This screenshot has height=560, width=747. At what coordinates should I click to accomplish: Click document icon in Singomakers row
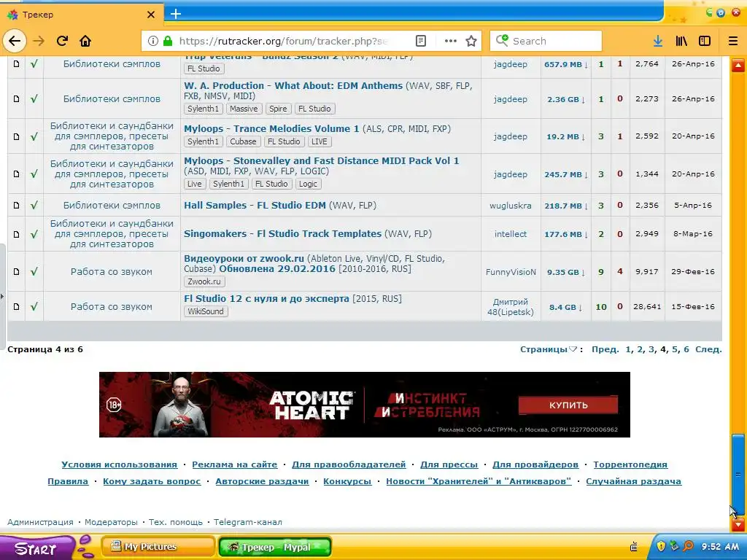tap(16, 234)
